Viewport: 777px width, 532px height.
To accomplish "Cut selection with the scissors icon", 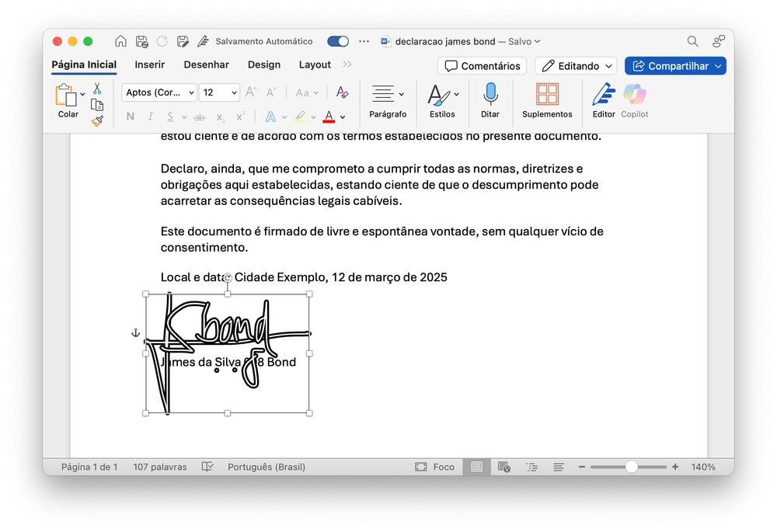I will pos(97,89).
